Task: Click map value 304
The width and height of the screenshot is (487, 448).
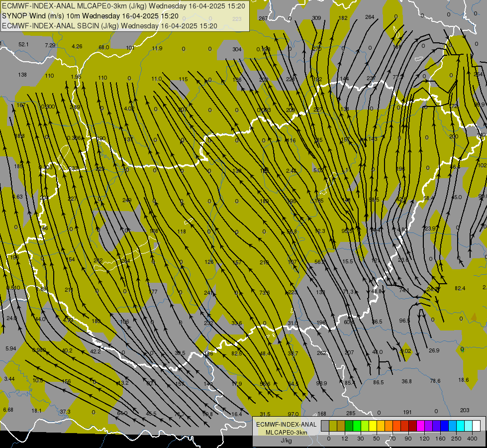Action: [237, 49]
